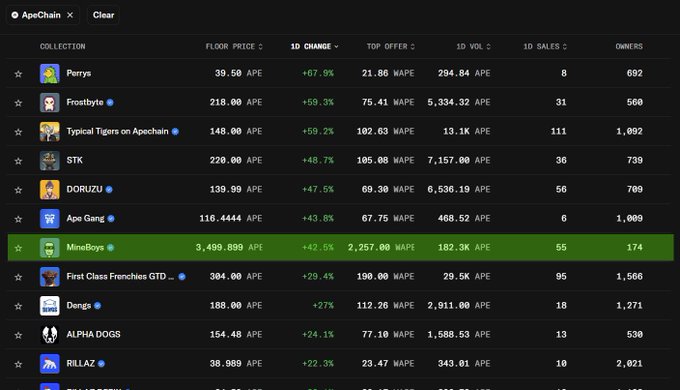The image size is (680, 390).
Task: Open the Frostbyte collection avatar
Action: point(49,103)
